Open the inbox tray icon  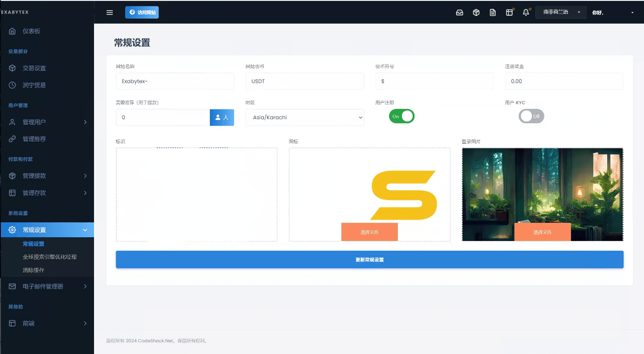coord(459,13)
